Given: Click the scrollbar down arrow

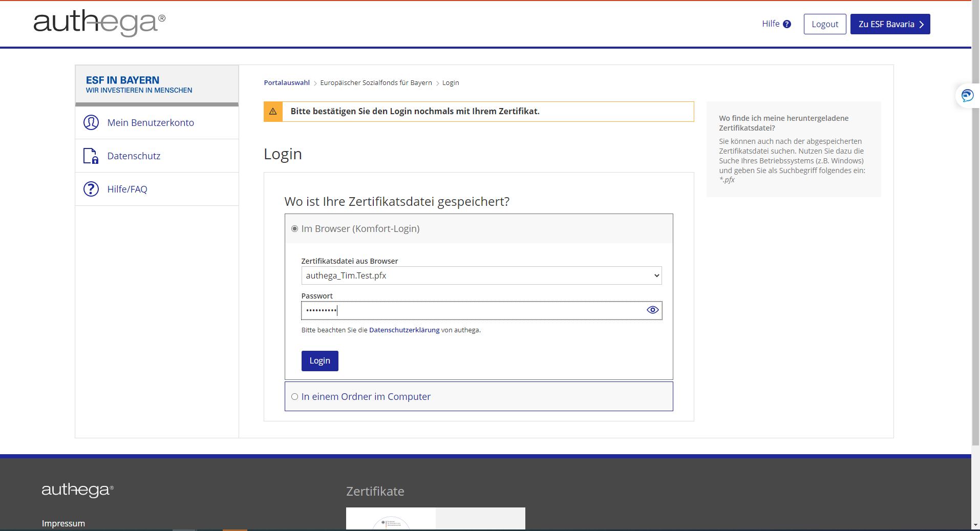Looking at the screenshot, I should (x=975, y=525).
